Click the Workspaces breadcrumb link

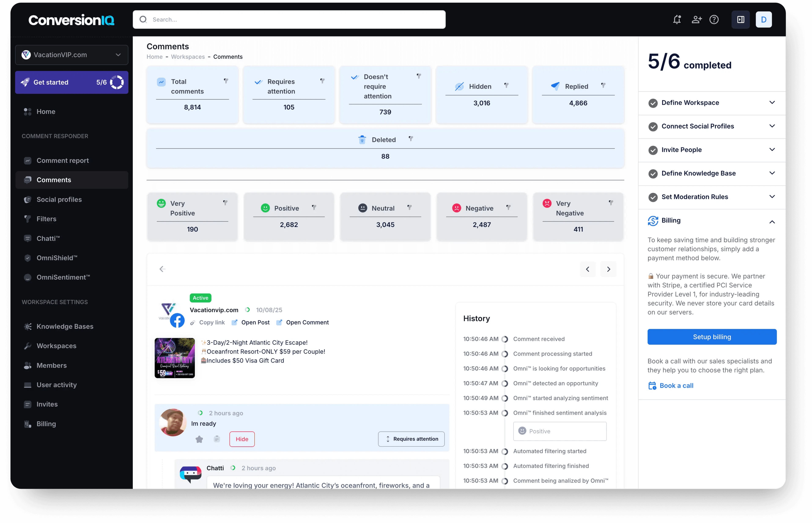188,57
